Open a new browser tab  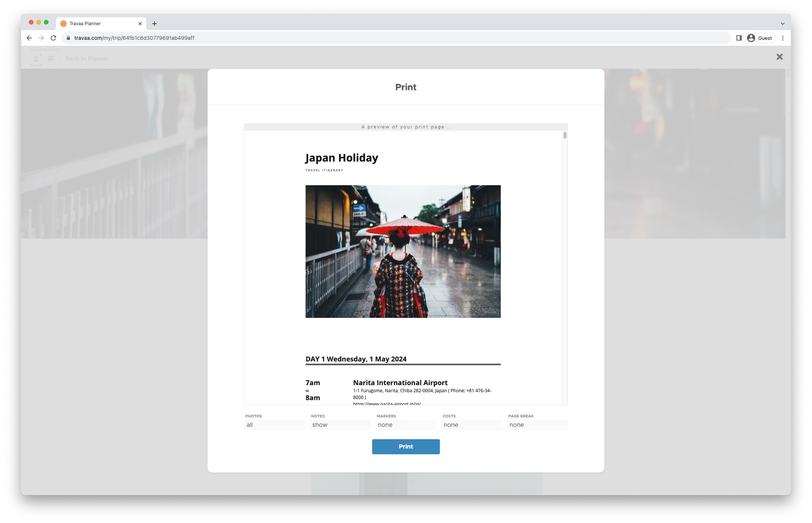pyautogui.click(x=154, y=24)
